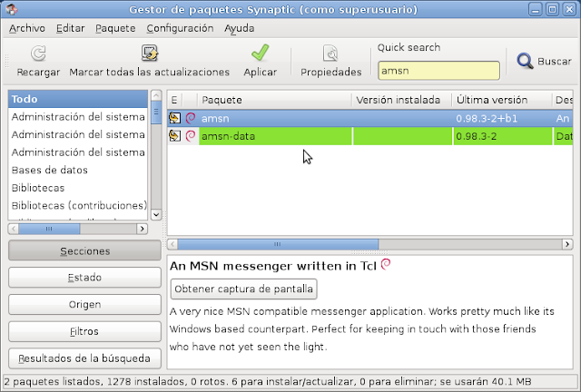
Task: Sort by Paquete column header
Action: click(274, 100)
